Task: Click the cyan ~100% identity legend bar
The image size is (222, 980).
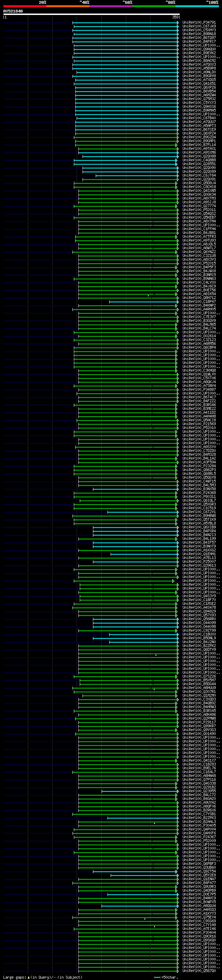Action: click(x=197, y=6)
